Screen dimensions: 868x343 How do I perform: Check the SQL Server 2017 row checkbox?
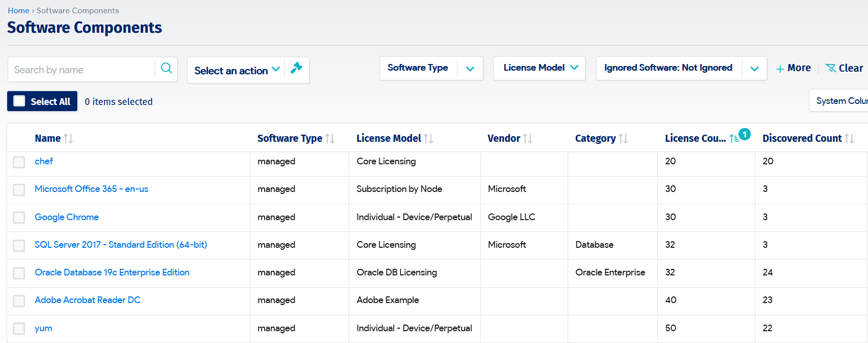(x=19, y=246)
